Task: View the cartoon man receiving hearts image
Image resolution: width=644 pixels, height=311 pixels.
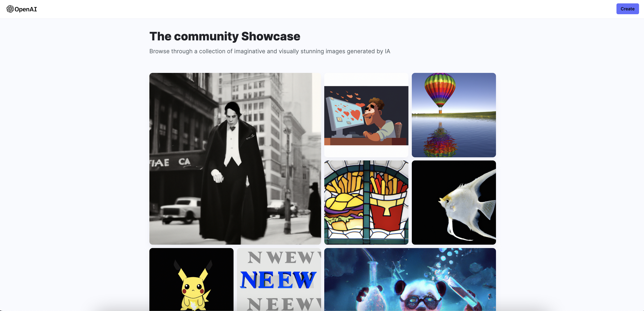Action: (366, 115)
